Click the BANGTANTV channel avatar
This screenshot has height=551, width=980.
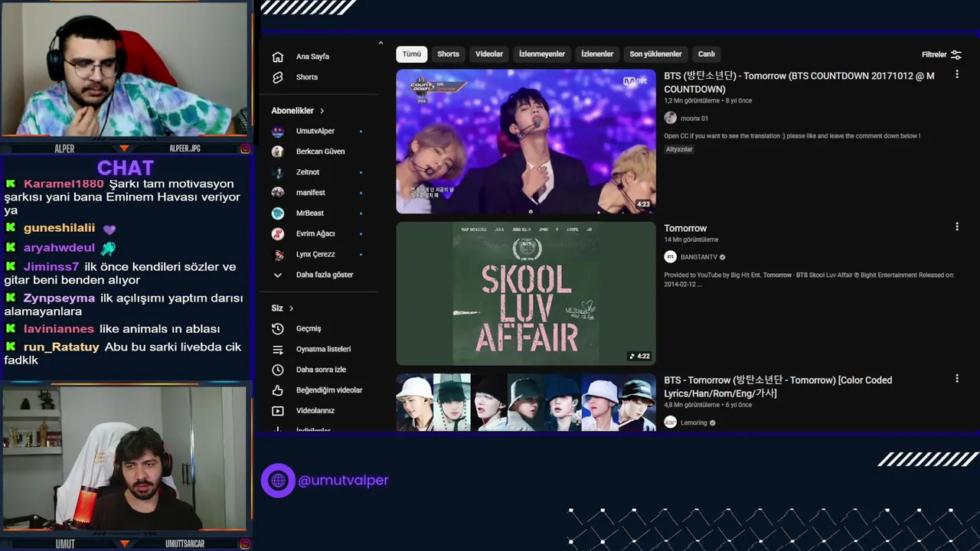pos(671,257)
